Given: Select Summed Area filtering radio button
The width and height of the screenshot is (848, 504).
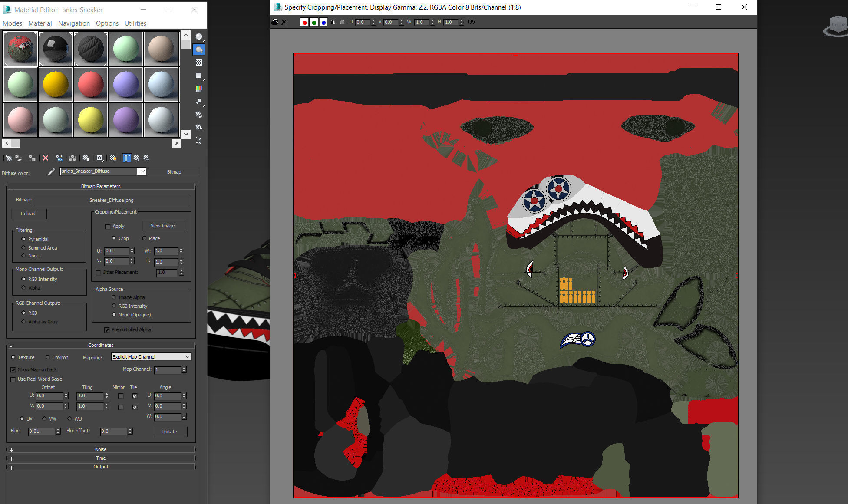Looking at the screenshot, I should click(x=24, y=248).
